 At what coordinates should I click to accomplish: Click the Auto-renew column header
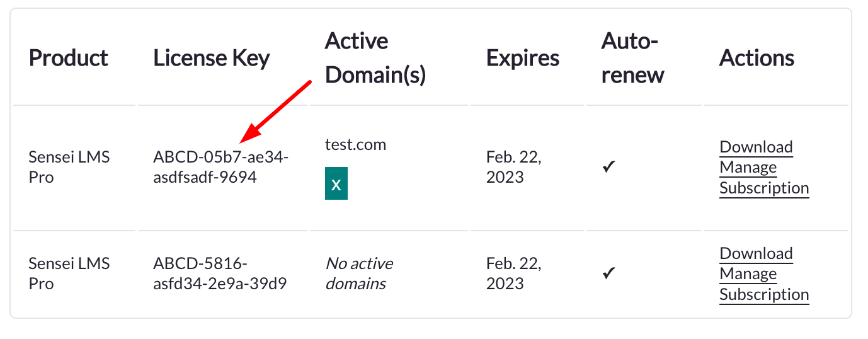[x=633, y=58]
